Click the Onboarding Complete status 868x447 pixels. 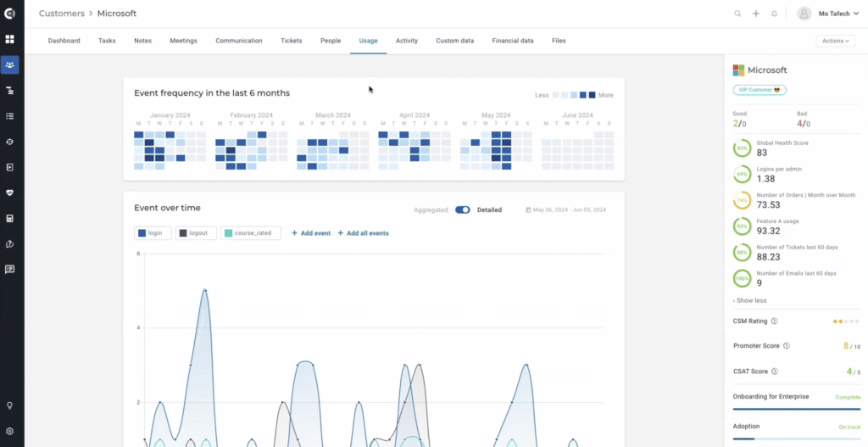tap(848, 397)
